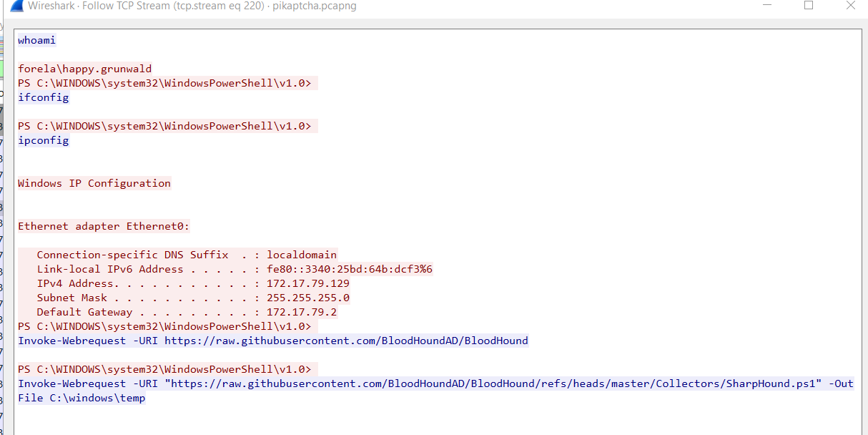Click the Invoke-Webrequest line containing SharpHound.ps1
Image resolution: width=868 pixels, height=435 pixels.
[x=435, y=383]
